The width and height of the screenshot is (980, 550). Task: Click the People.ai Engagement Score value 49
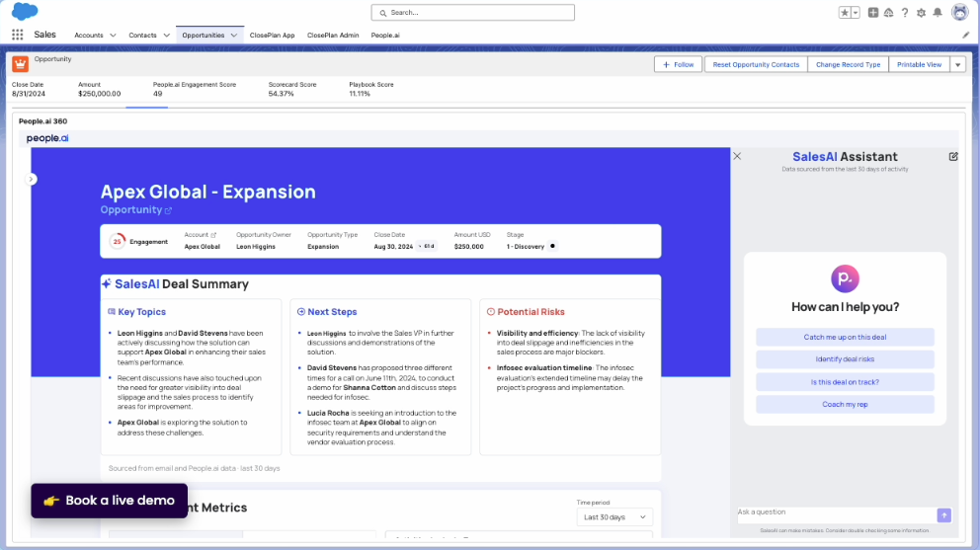coord(157,94)
